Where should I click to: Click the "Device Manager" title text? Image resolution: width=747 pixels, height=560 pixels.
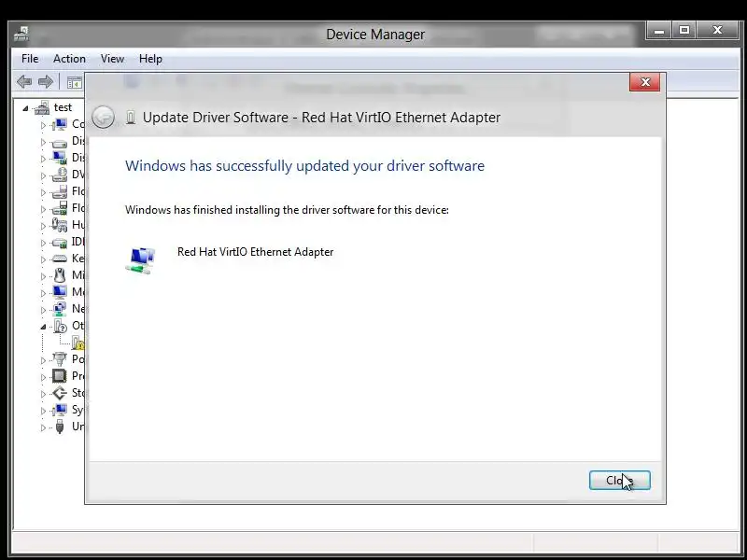(375, 35)
